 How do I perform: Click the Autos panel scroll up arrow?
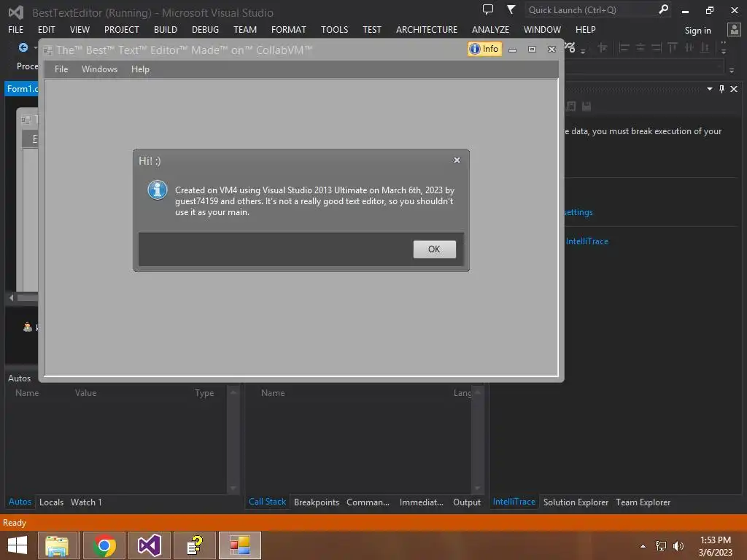coord(233,393)
